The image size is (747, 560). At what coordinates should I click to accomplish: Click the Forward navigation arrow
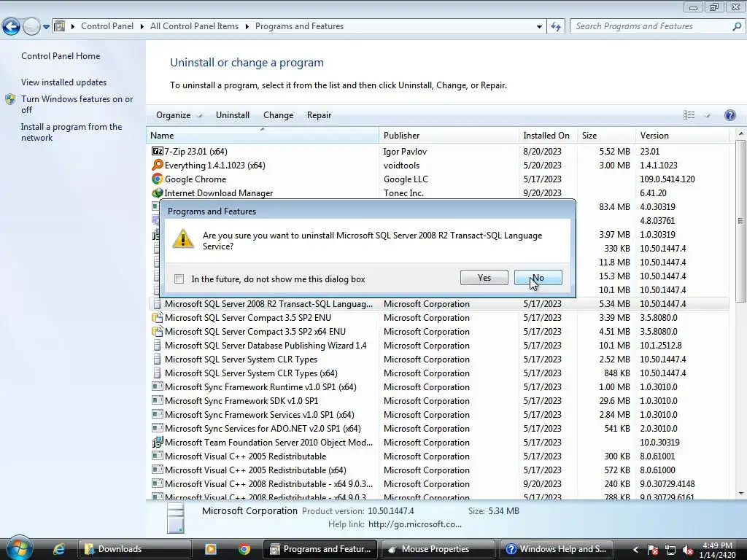[31, 26]
